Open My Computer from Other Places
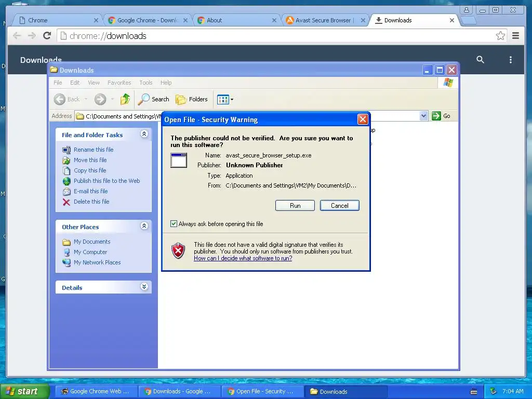 tap(90, 252)
